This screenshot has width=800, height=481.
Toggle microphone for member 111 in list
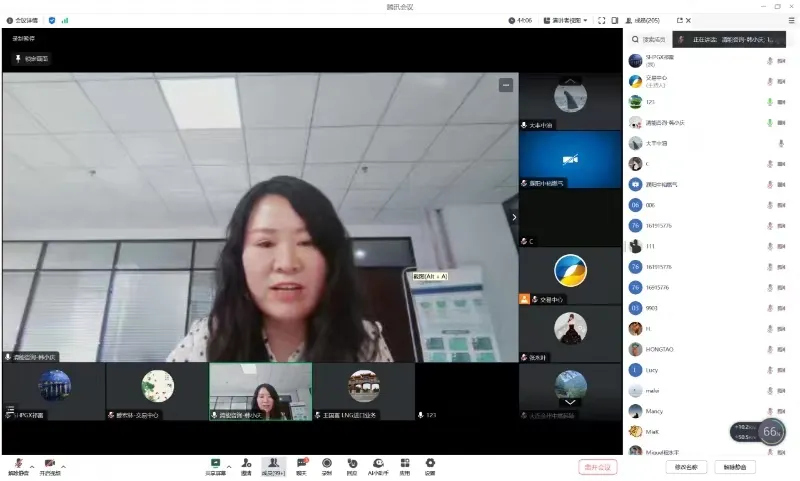pos(770,246)
